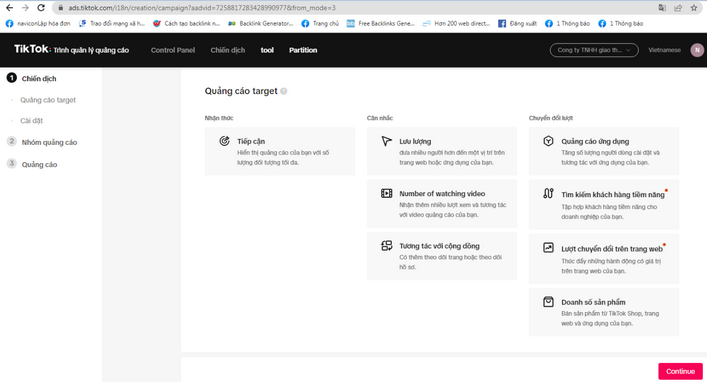Screen dimensions: 707x382
Task: Click the Lưu lượng cursor icon
Action: (x=386, y=141)
